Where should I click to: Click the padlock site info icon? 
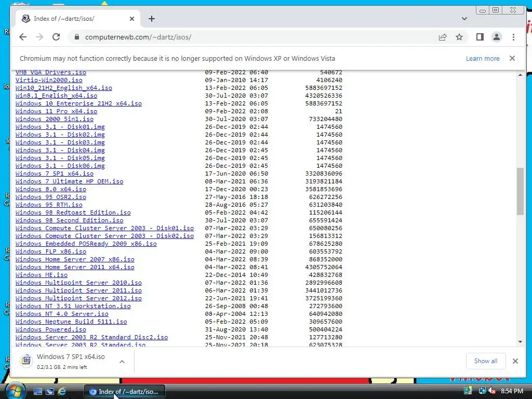coord(77,37)
